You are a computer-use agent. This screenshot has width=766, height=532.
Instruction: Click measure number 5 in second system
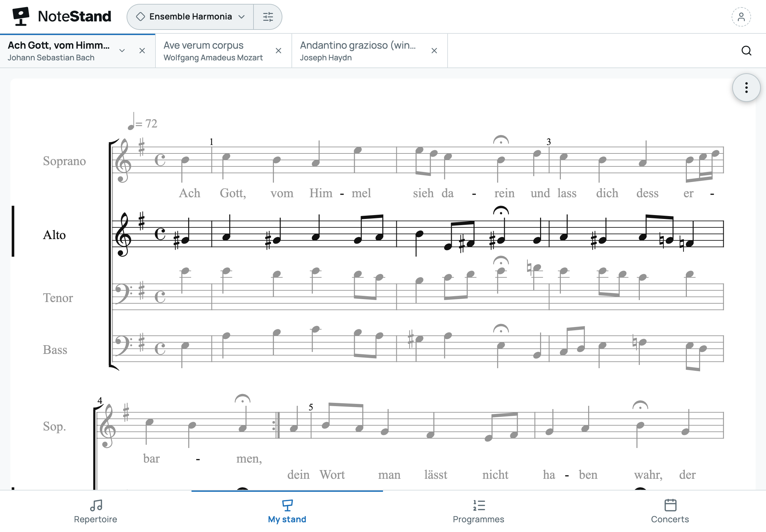[x=311, y=407]
